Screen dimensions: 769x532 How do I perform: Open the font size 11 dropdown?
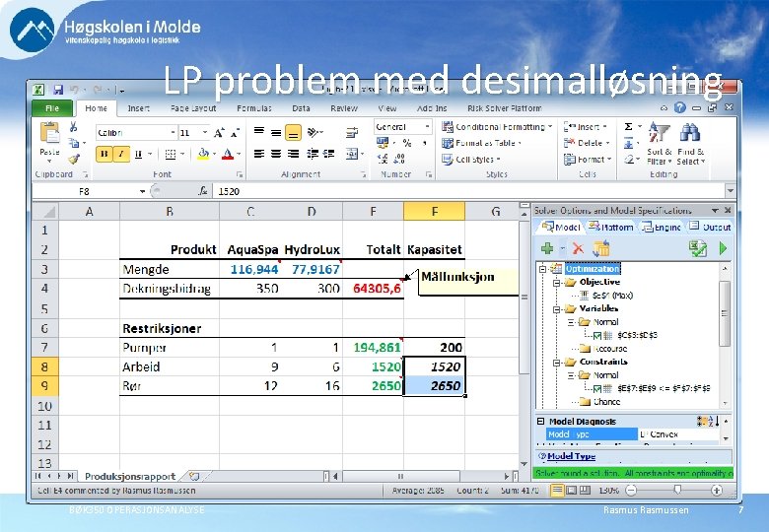coord(204,133)
